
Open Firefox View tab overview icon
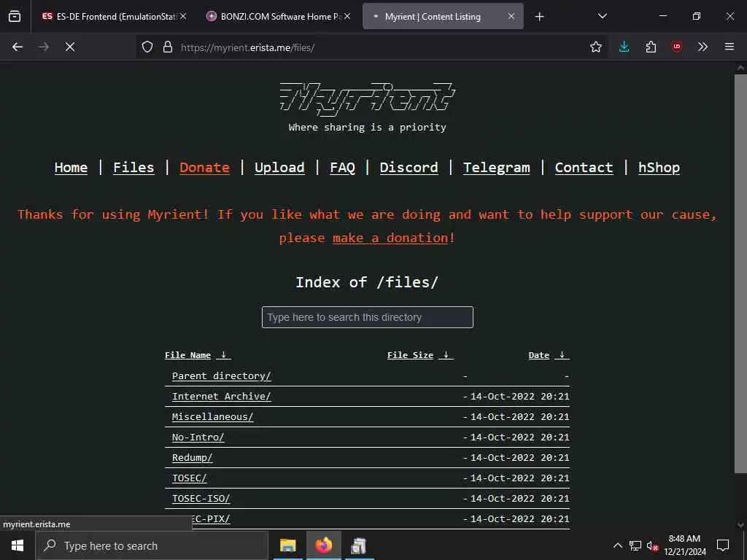coord(15,16)
